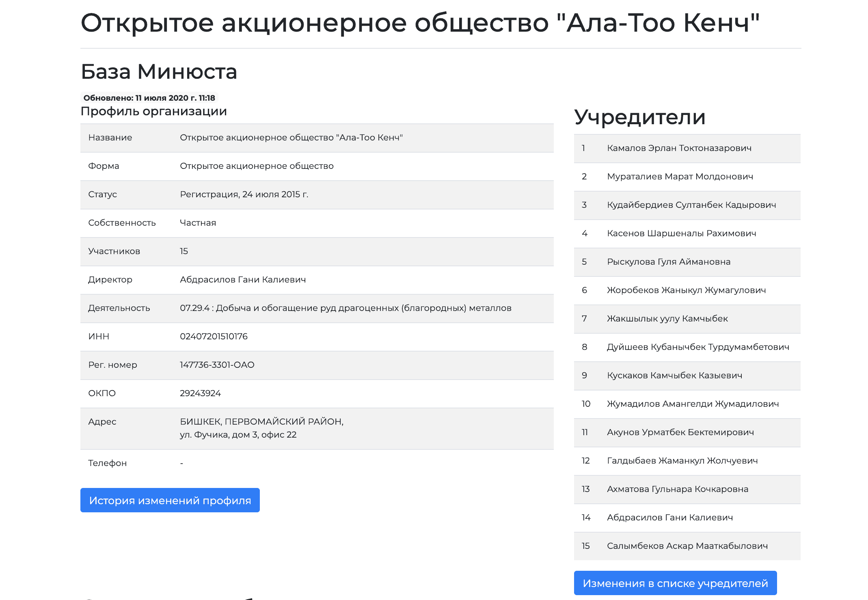Select founder Кускаков Камчыбек Казыевич
Image resolution: width=868 pixels, height=600 pixels.
pos(674,376)
